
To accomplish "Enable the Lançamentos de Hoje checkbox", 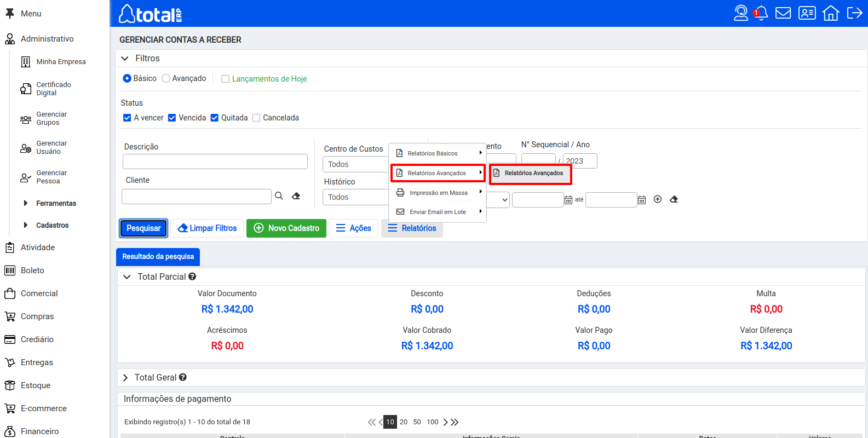I will tap(225, 79).
